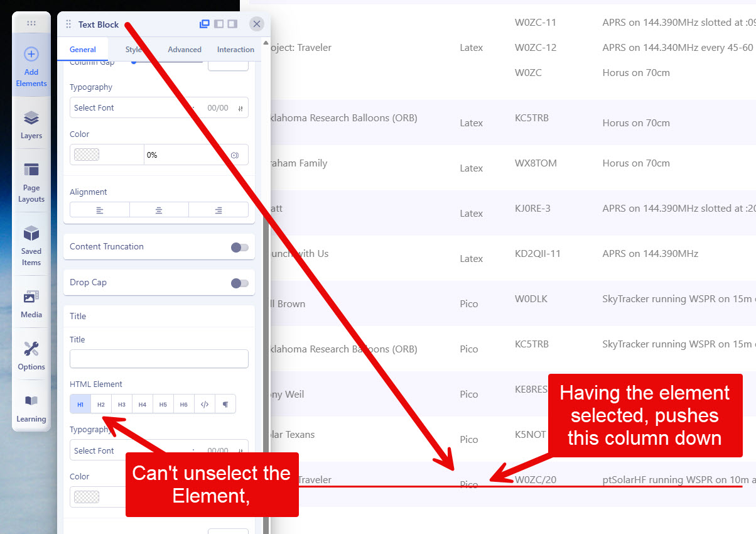
Task: Open the Select Font dropdown above the 0% field
Action: (135, 108)
